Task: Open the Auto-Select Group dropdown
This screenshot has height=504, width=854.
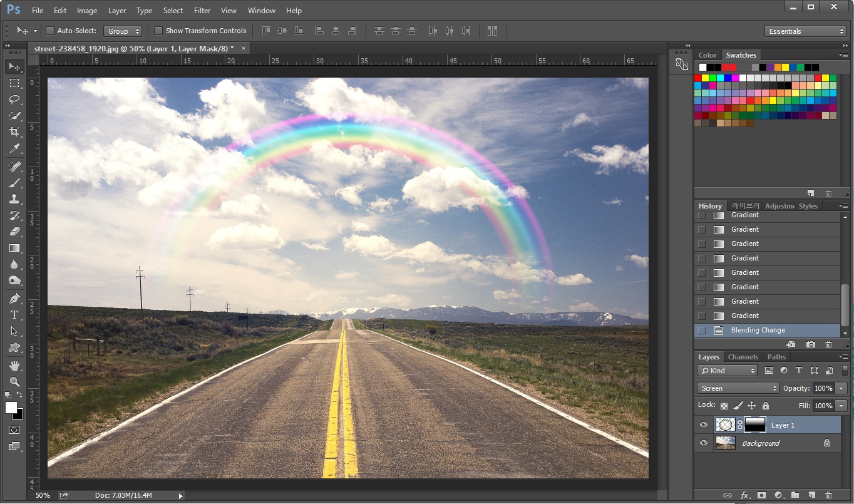Action: click(123, 31)
